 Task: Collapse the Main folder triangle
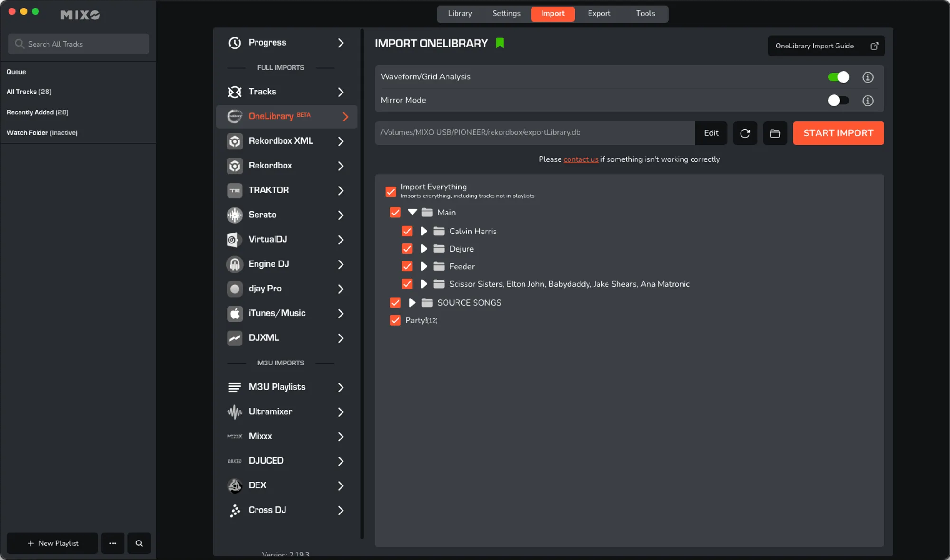pos(412,212)
